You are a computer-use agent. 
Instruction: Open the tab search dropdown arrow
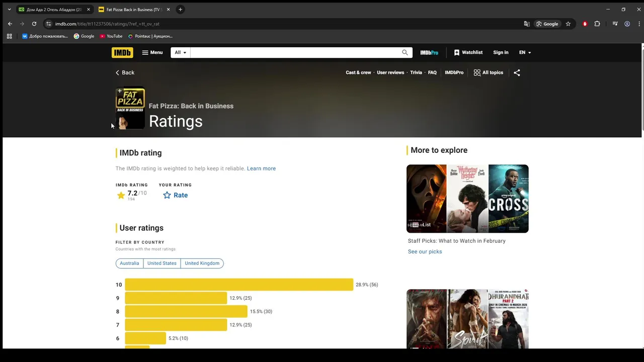tap(9, 10)
